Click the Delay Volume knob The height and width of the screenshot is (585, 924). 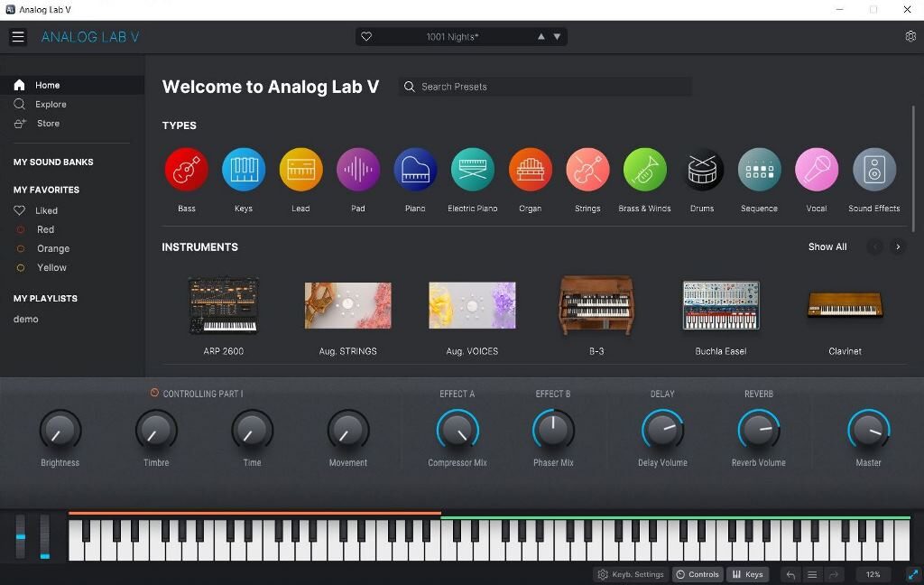point(662,431)
